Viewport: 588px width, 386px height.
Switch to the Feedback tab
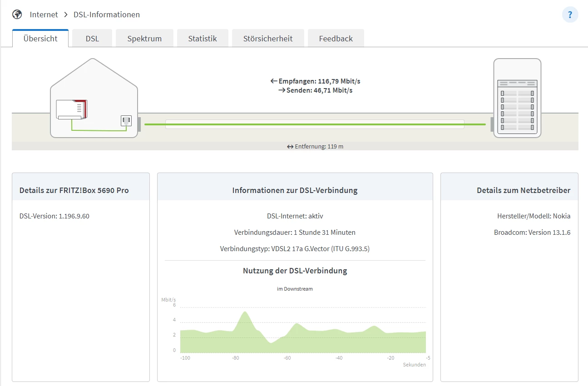[336, 39]
